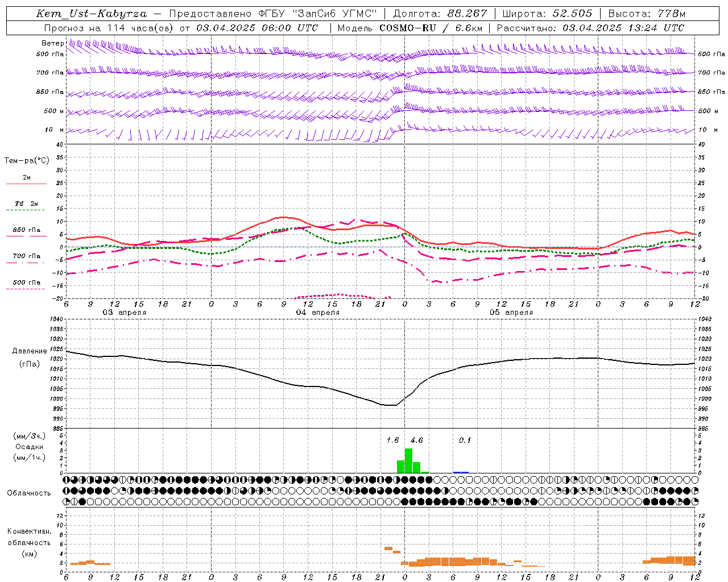Screen dimensions: 728x582
Task: Click the (мм/3ч.) precipitation unit label
Action: point(29,436)
